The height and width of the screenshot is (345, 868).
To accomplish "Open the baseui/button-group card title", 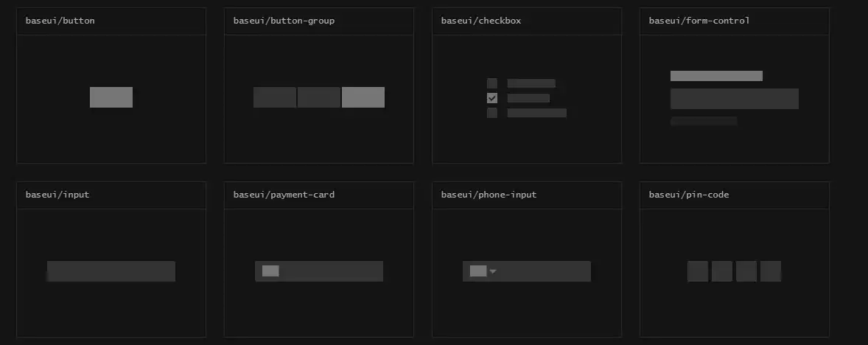I will tap(284, 21).
